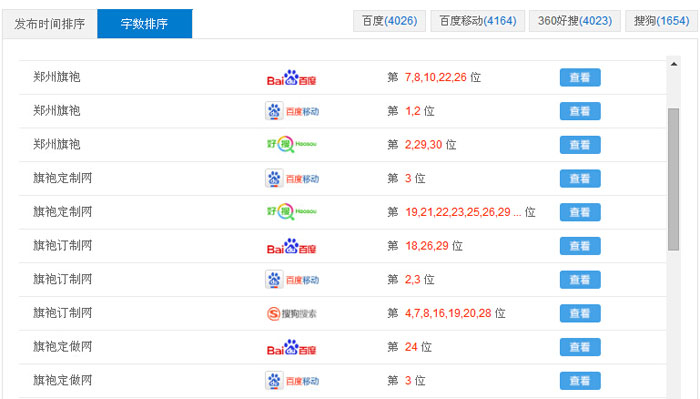Image resolution: width=700 pixels, height=399 pixels.
Task: Filter by 百度(4026) results
Action: 389,21
